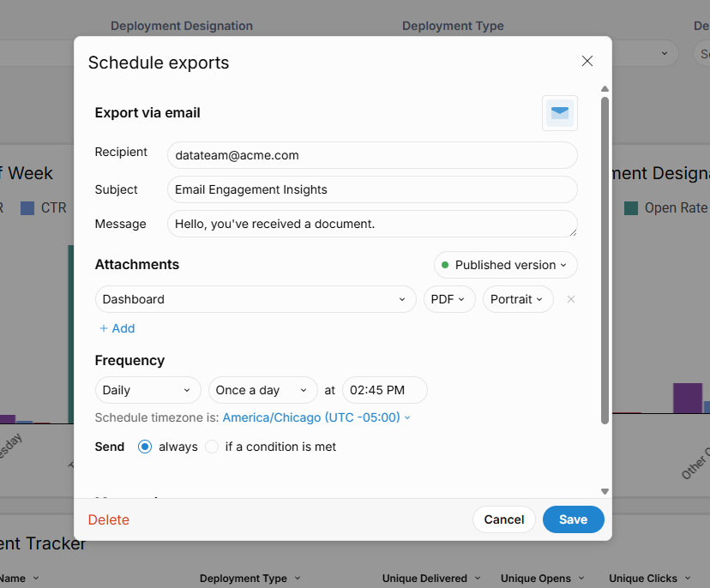Click the scrollbar down arrow in dialog
The image size is (710, 588).
coord(605,491)
